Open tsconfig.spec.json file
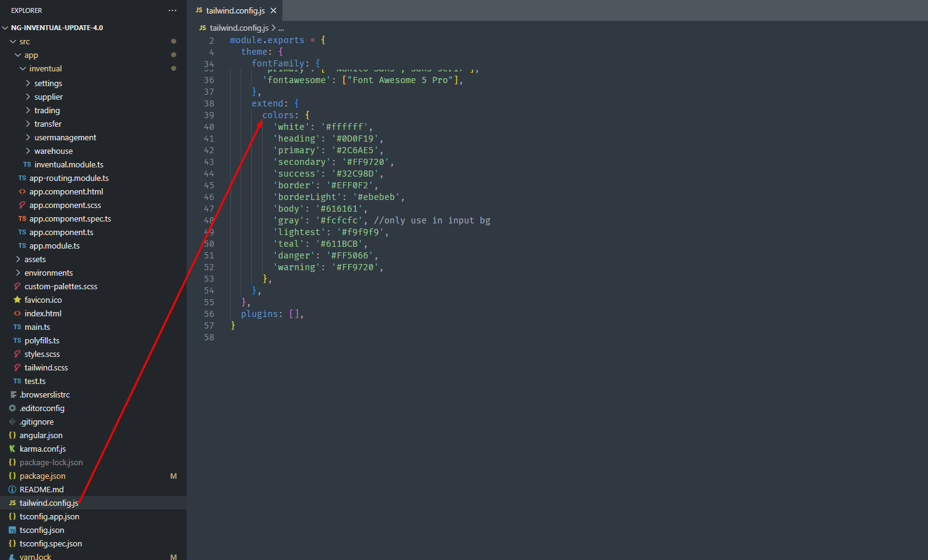The image size is (928, 560). [x=50, y=543]
